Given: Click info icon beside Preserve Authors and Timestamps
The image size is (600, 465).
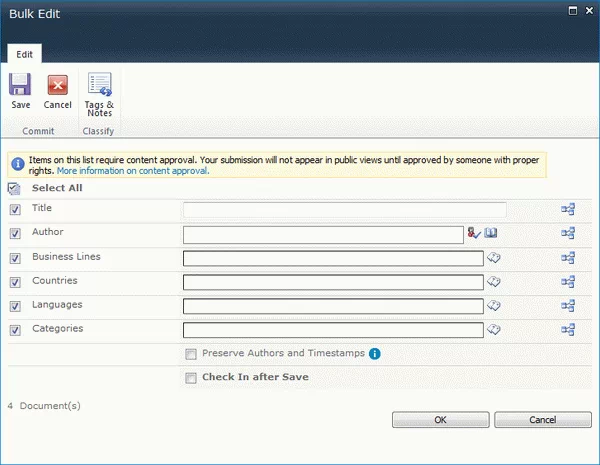Looking at the screenshot, I should (x=375, y=354).
